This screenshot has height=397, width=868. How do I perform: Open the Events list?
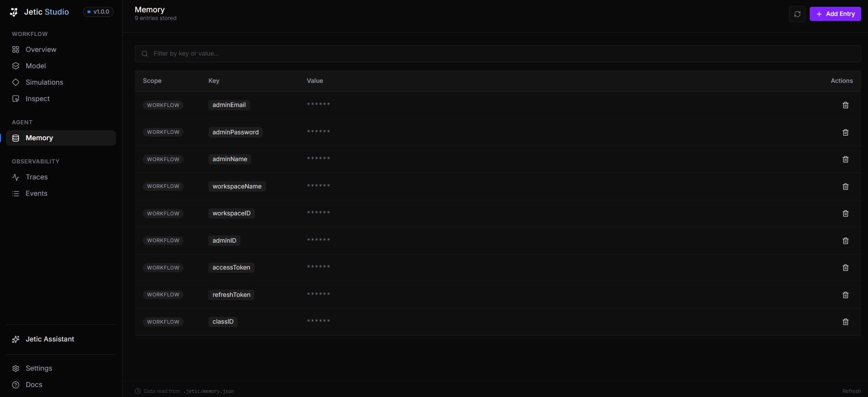[61, 193]
